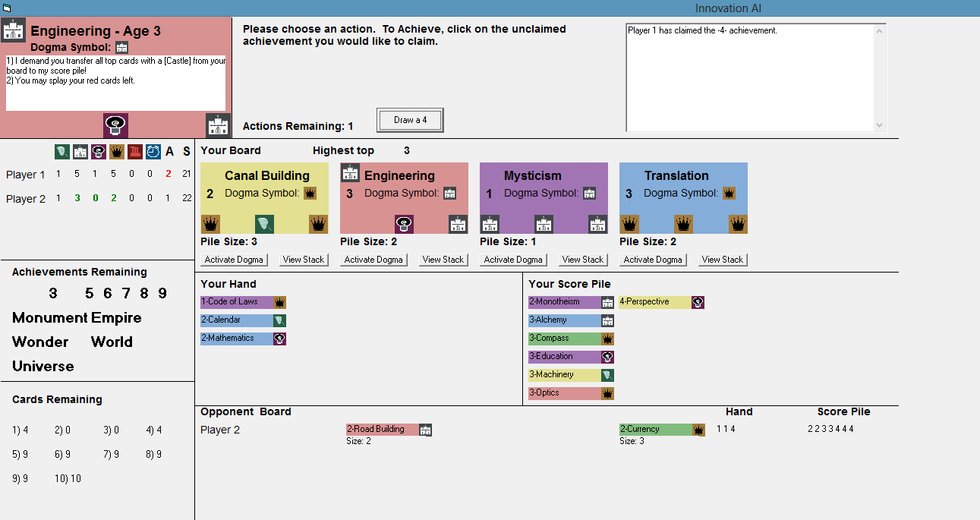Click the application icon in the title bar
Image resolution: width=980 pixels, height=520 pixels.
tap(7, 8)
